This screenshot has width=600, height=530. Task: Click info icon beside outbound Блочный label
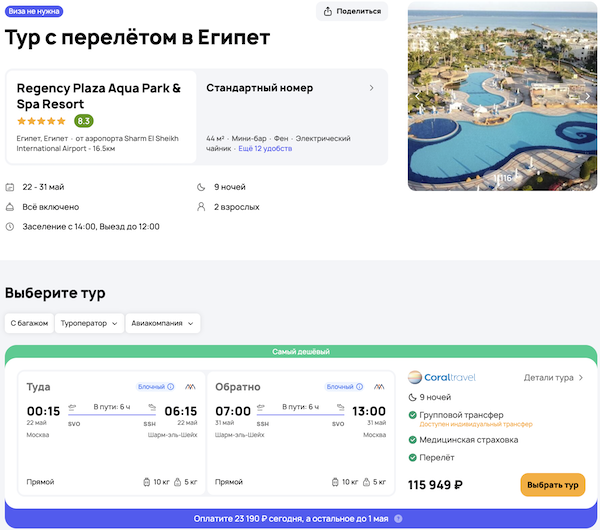tap(171, 387)
